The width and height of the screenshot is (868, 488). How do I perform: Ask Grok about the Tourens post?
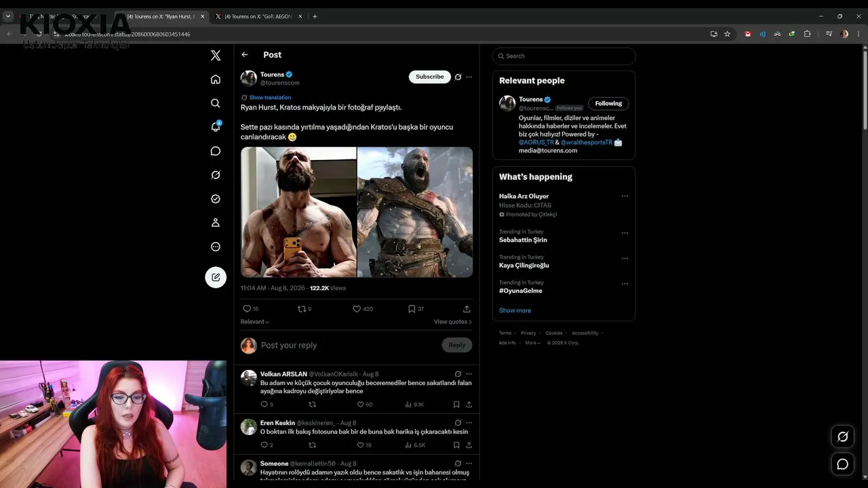pyautogui.click(x=458, y=77)
